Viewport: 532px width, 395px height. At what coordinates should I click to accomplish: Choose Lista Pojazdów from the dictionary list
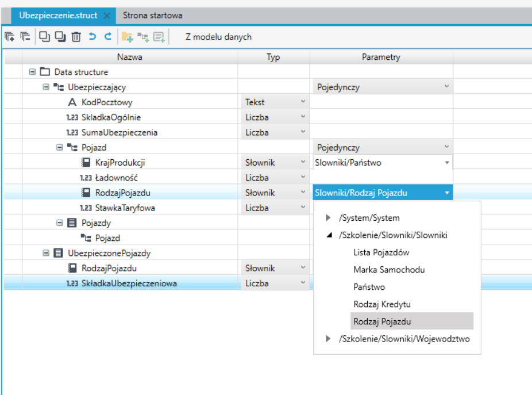[381, 252]
